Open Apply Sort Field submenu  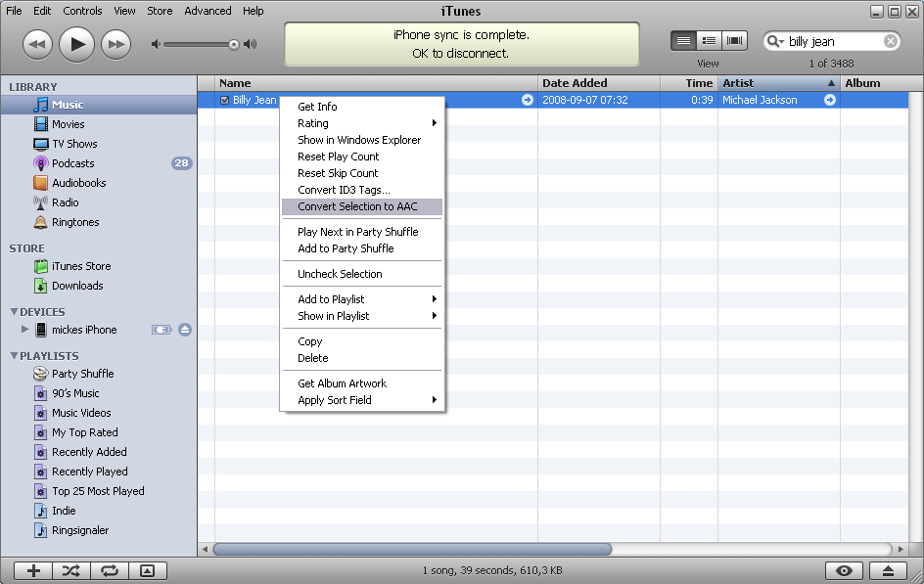click(x=362, y=400)
